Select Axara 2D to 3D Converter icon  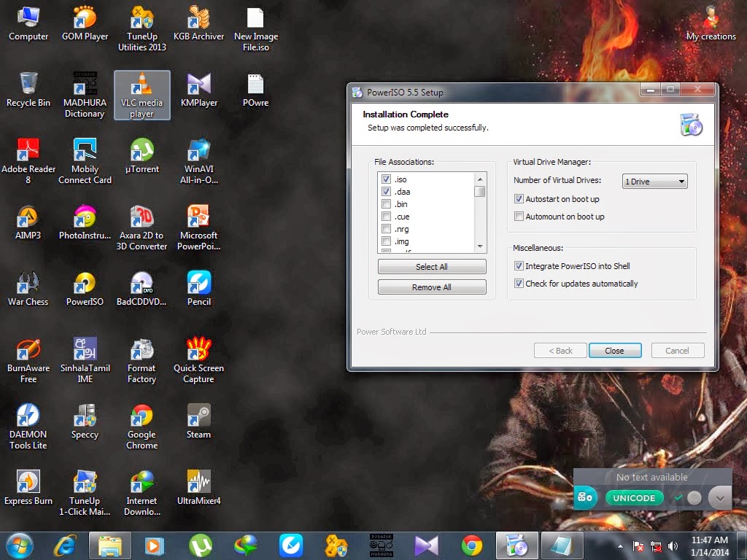click(142, 227)
